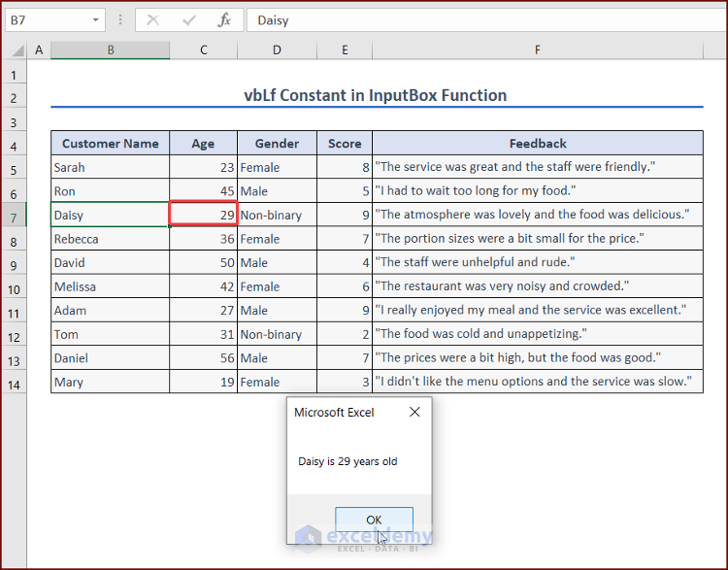Click the Cancel X icon in formula bar
Screen dimensions: 728x570
pyautogui.click(x=152, y=20)
